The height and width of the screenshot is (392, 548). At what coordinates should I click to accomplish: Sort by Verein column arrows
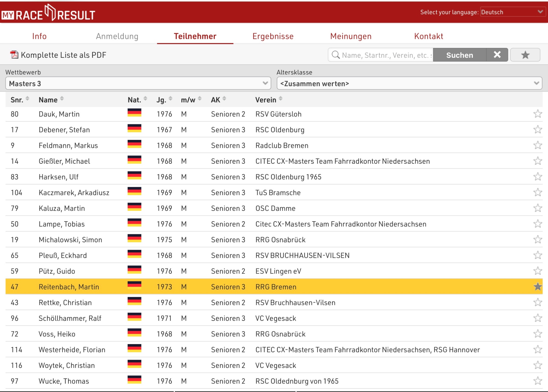pos(281,99)
